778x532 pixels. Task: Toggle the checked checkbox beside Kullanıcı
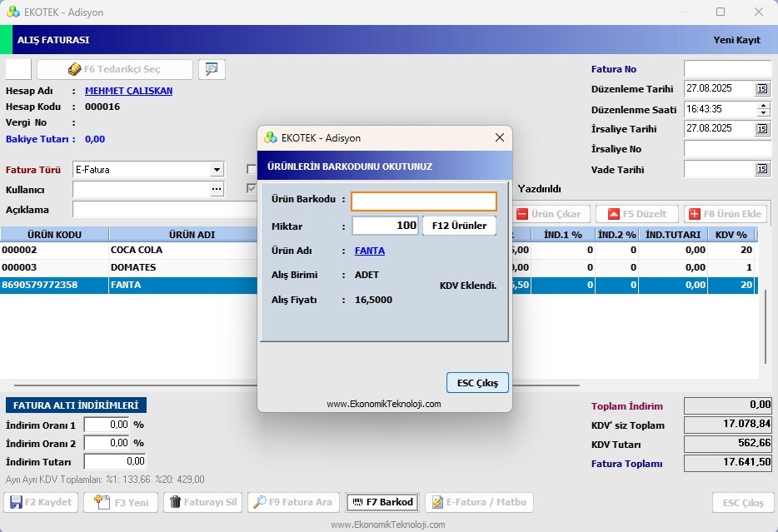tap(252, 188)
